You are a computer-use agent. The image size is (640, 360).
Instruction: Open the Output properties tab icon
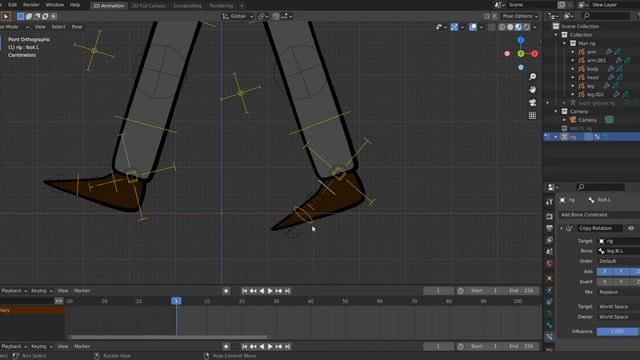pyautogui.click(x=549, y=228)
